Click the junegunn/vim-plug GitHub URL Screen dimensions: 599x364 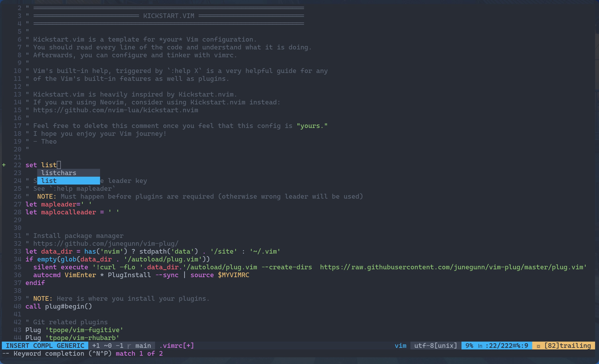click(106, 243)
